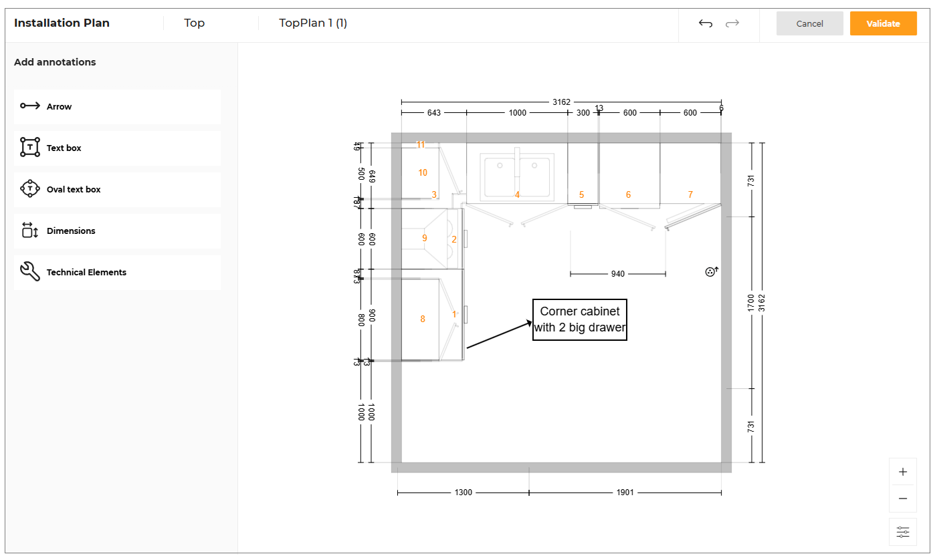This screenshot has width=939, height=560.
Task: Select the 940 dimension annotation
Action: click(618, 274)
